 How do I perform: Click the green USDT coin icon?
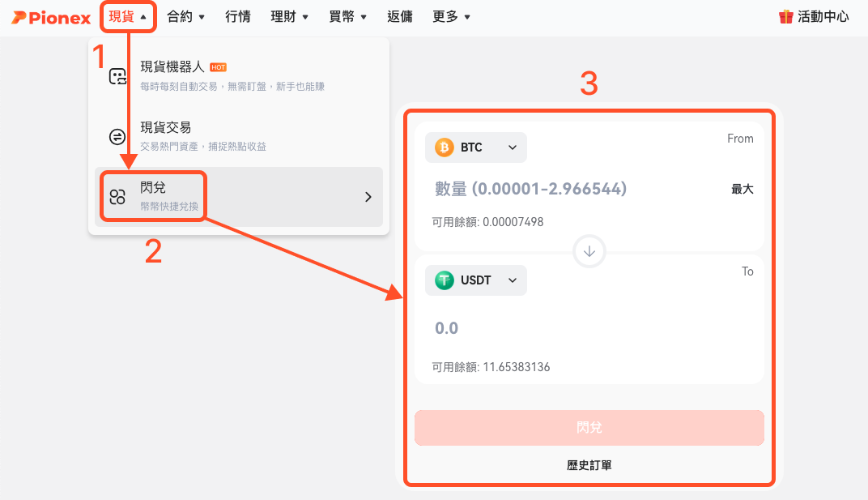[444, 280]
